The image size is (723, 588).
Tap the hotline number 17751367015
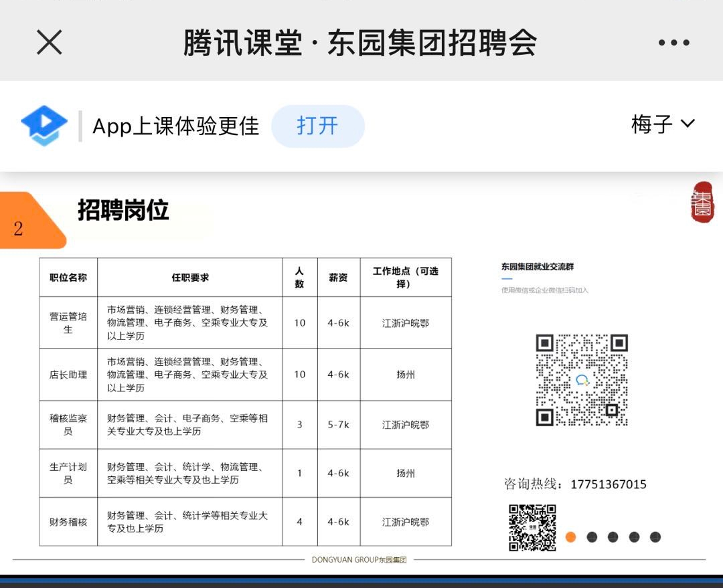[x=609, y=484]
